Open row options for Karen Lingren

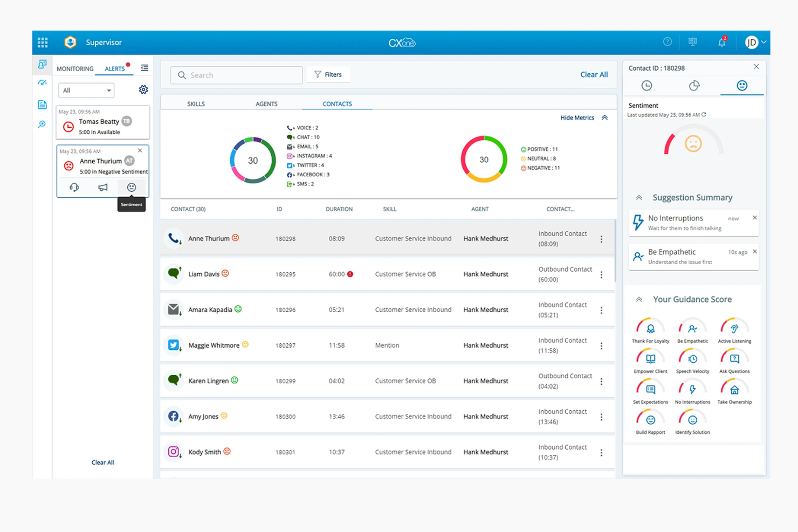point(602,381)
